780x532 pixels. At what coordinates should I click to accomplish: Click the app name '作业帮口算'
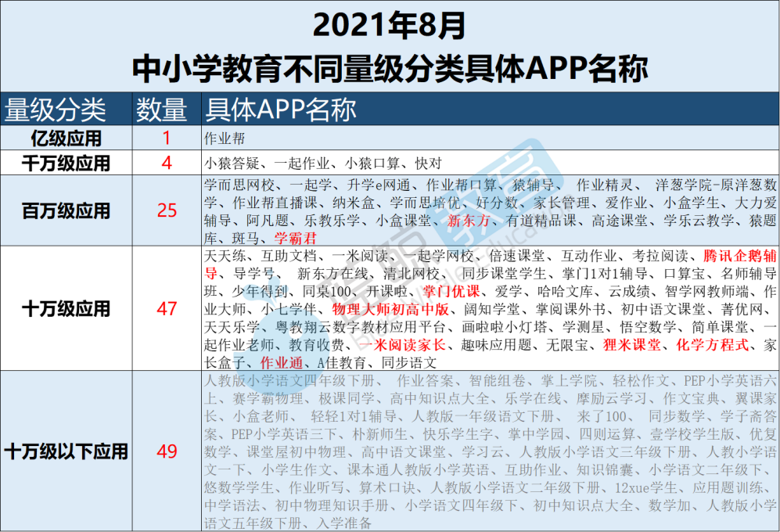pyautogui.click(x=461, y=185)
